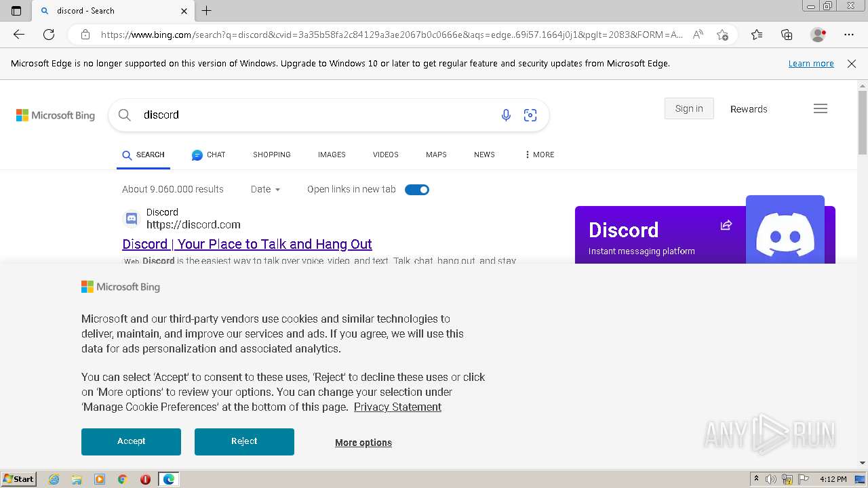868x488 pixels.
Task: Select the 'discord - Search' browser tab
Action: (113, 11)
